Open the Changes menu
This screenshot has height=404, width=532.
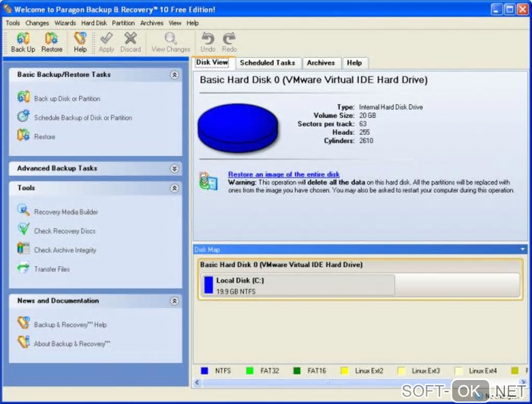[x=37, y=23]
